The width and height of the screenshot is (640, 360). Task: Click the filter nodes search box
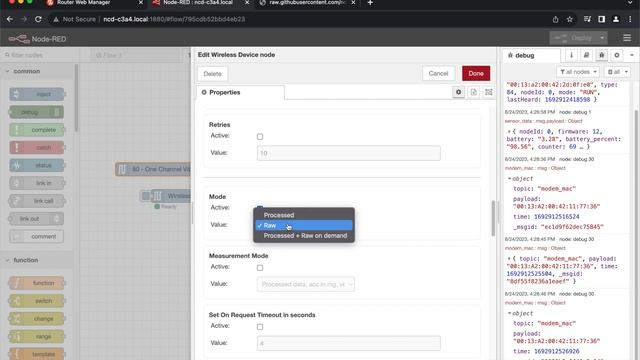(39, 55)
